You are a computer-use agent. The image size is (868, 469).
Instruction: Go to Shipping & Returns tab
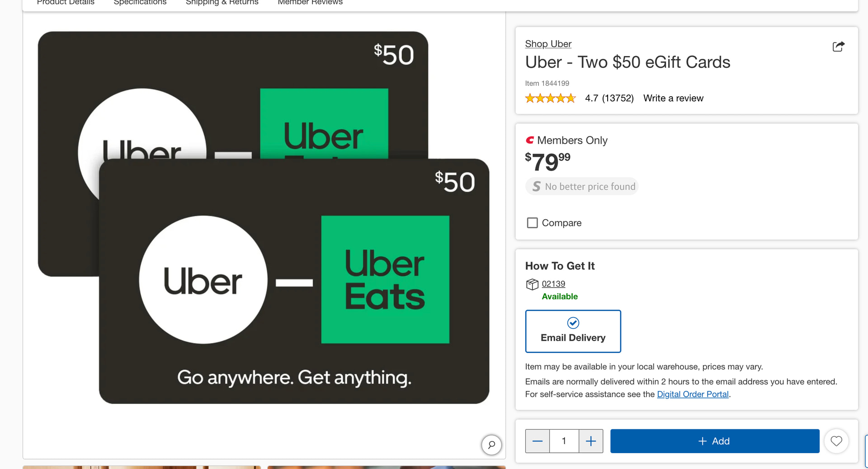[x=222, y=3]
